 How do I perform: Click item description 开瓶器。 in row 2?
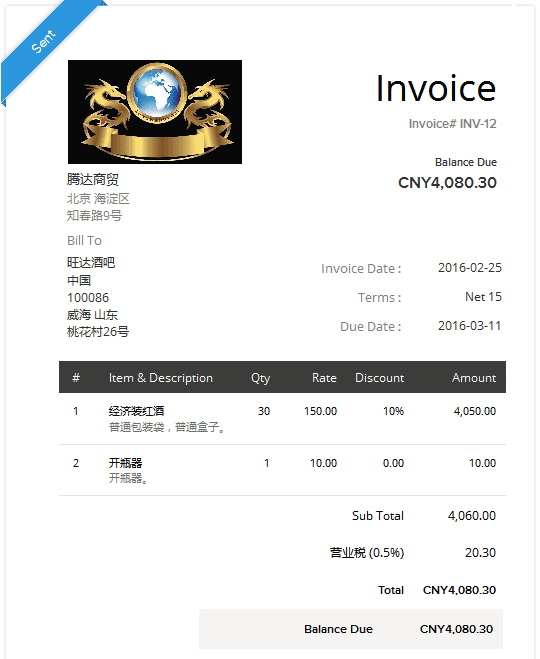pyautogui.click(x=128, y=478)
